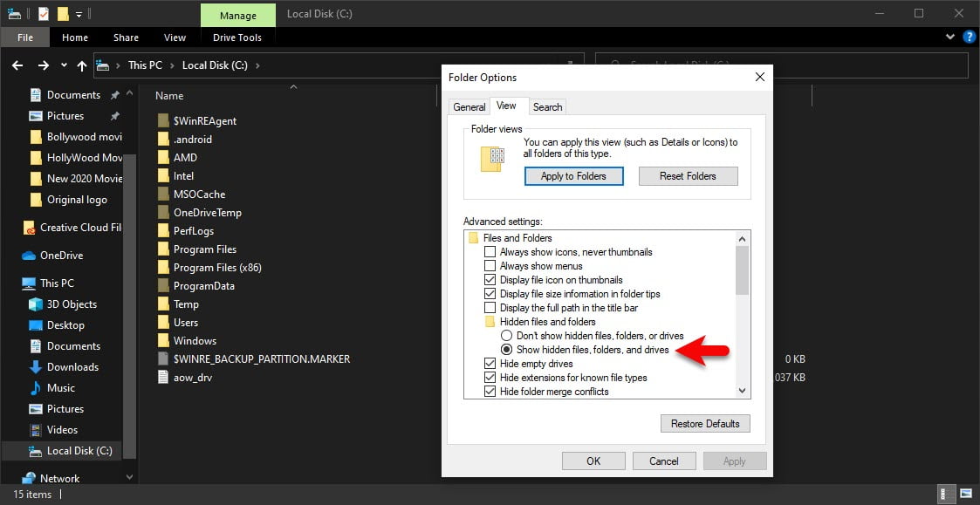Image resolution: width=980 pixels, height=505 pixels.
Task: Check Display the full path in title bar
Action: (490, 308)
